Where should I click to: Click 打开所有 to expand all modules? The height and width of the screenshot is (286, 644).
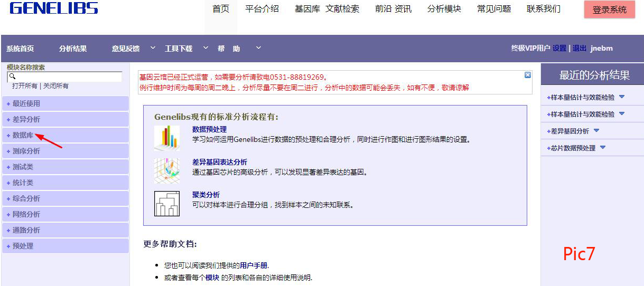pyautogui.click(x=24, y=86)
